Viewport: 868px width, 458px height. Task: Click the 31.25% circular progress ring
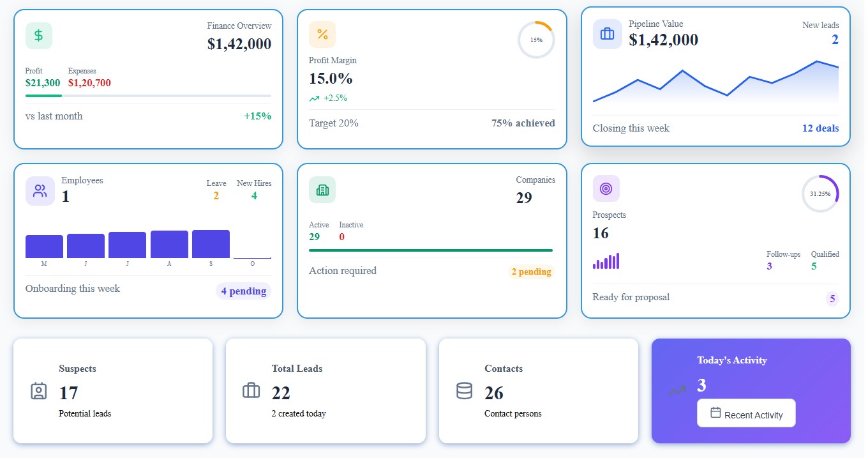(x=820, y=194)
